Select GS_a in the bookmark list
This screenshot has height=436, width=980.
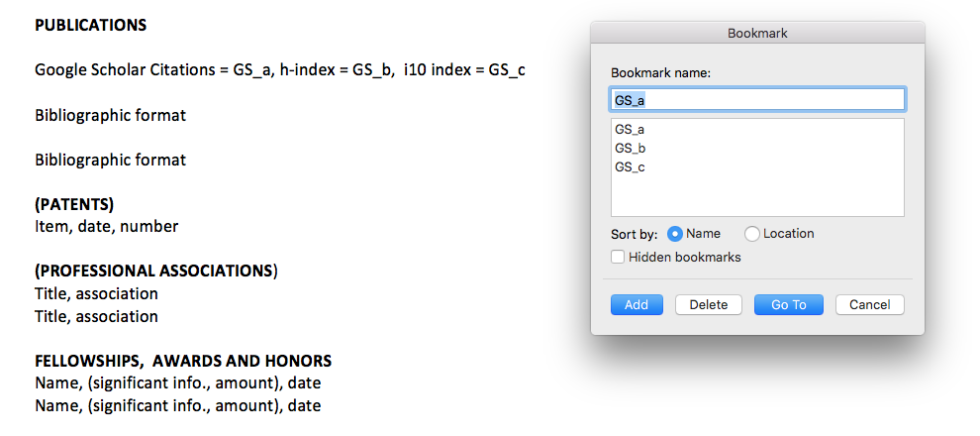[x=630, y=130]
